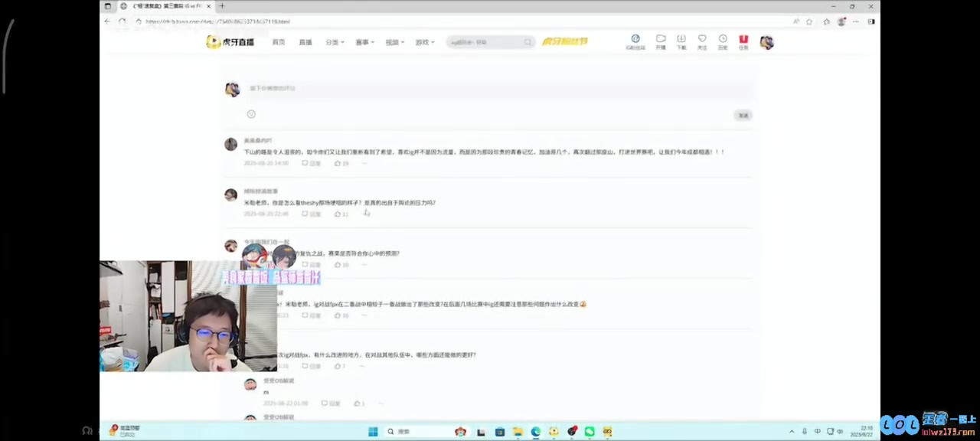This screenshot has width=980, height=441.
Task: Open File Explorer from the taskbar
Action: click(x=518, y=432)
